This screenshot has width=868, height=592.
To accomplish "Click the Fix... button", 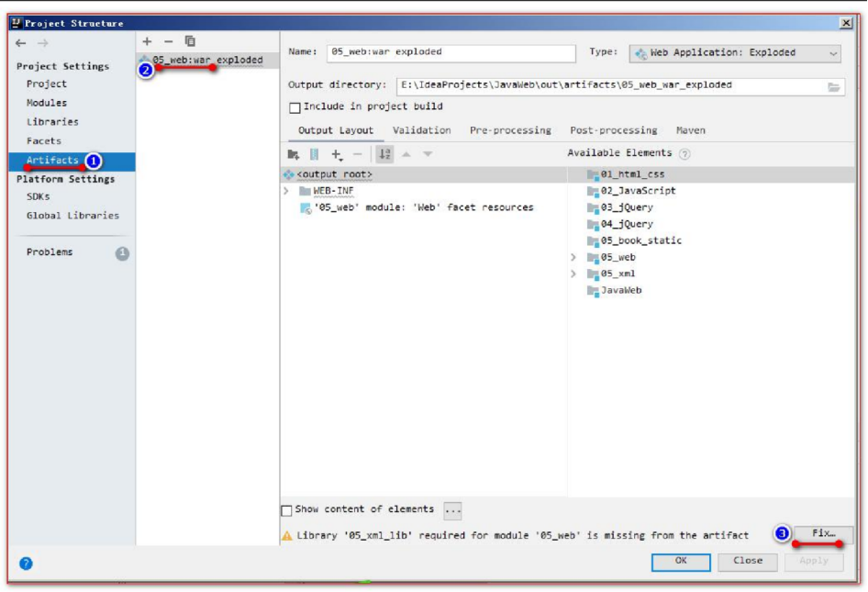I will [823, 533].
